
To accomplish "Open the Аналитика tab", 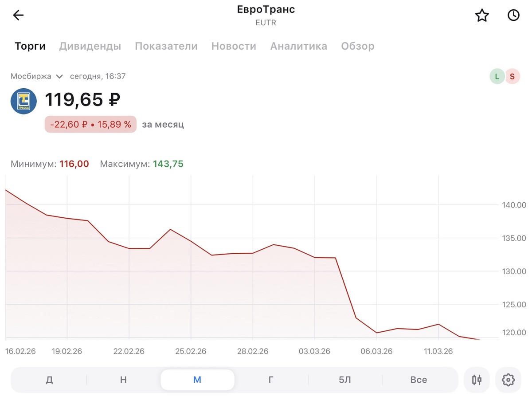I will tap(299, 46).
